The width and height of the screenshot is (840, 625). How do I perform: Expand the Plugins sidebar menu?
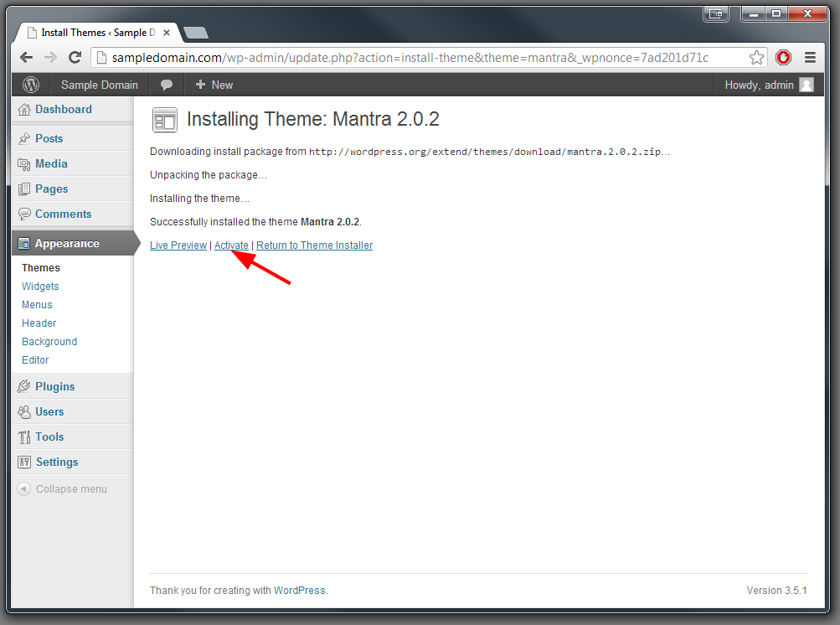point(54,386)
